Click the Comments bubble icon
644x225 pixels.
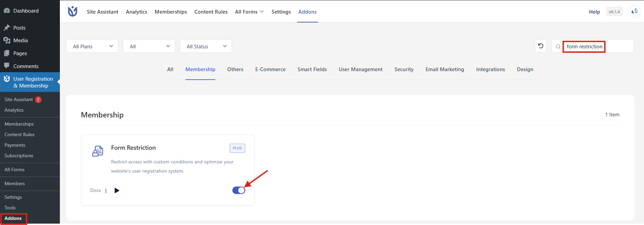7,66
